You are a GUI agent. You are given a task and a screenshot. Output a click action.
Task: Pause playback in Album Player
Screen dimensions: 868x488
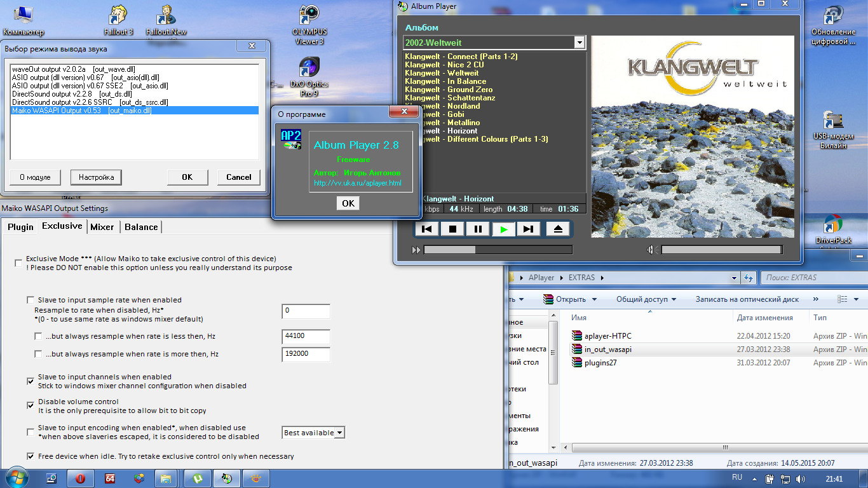478,229
